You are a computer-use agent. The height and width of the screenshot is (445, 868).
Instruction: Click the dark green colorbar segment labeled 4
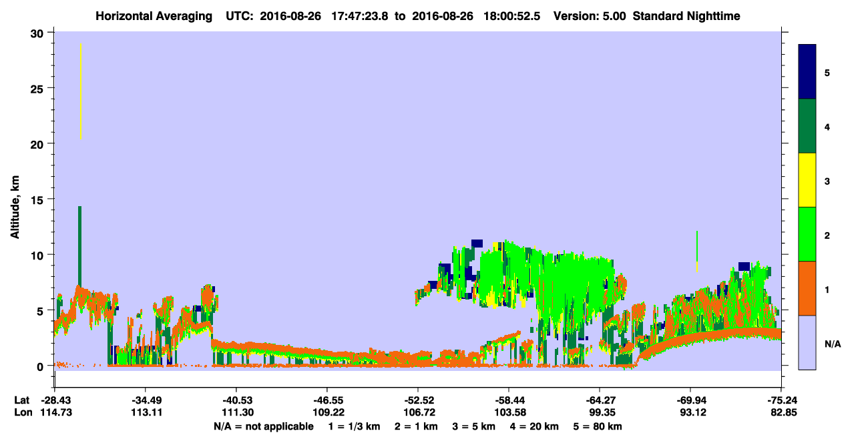[807, 126]
